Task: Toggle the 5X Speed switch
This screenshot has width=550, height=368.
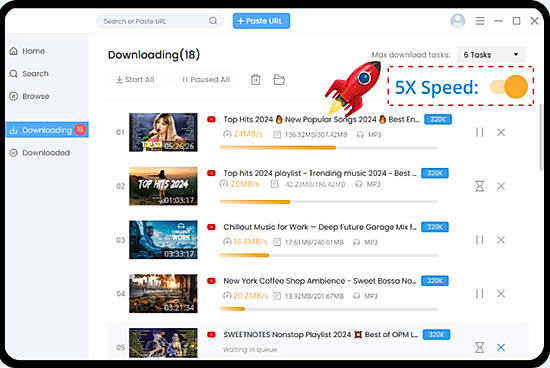Action: coord(509,87)
